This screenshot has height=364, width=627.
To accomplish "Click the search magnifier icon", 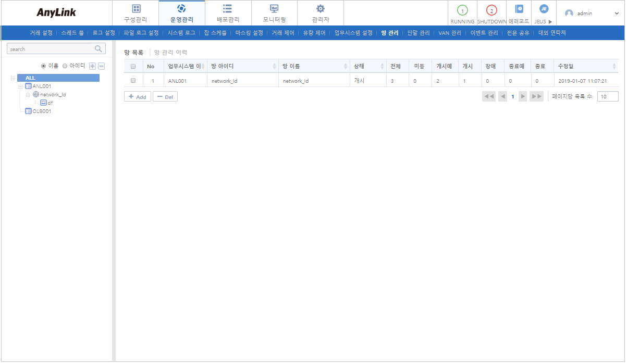I will tap(98, 48).
